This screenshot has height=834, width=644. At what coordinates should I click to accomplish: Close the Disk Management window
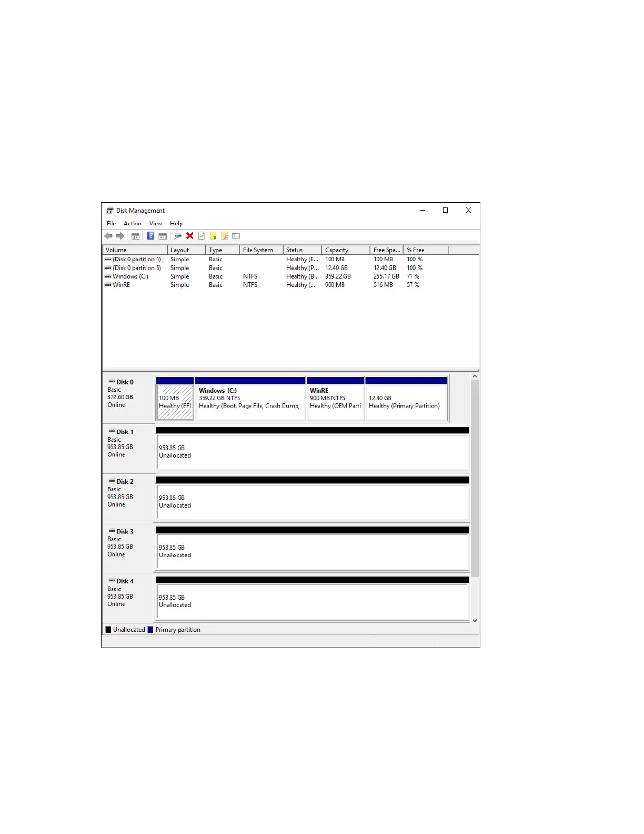[468, 210]
